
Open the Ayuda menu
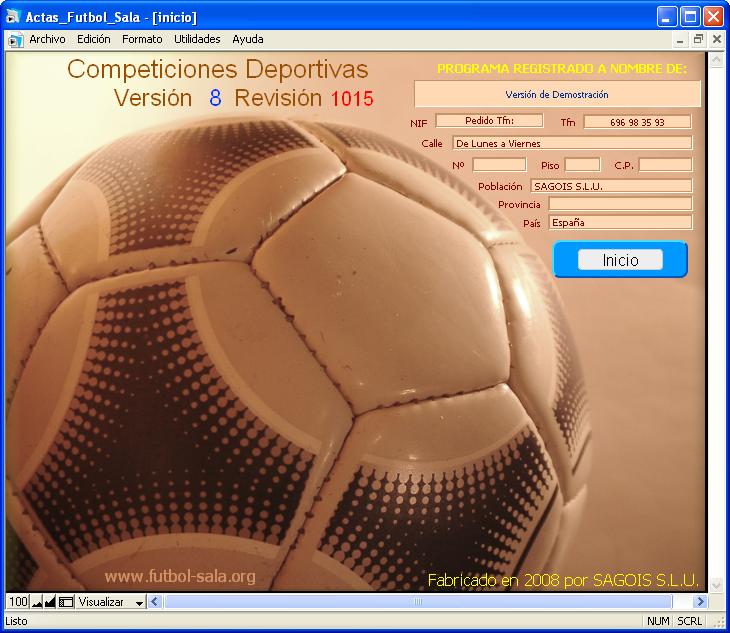click(248, 39)
